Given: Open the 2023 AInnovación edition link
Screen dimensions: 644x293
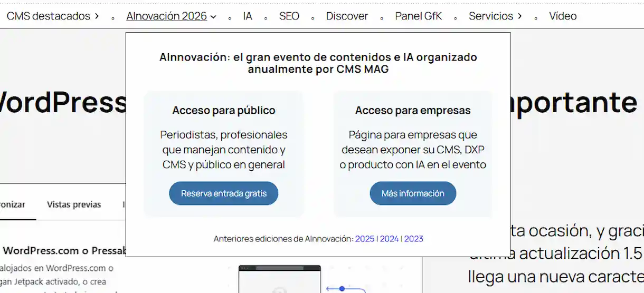Looking at the screenshot, I should 414,239.
